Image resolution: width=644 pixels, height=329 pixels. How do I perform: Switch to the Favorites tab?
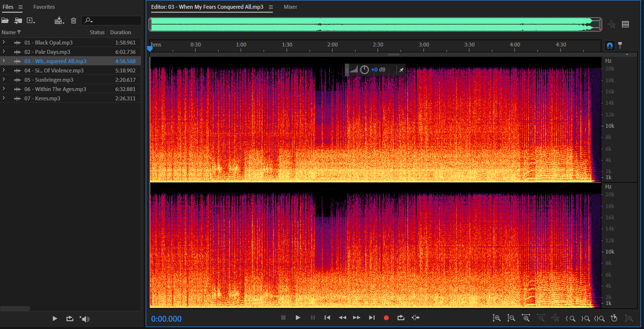coord(44,7)
